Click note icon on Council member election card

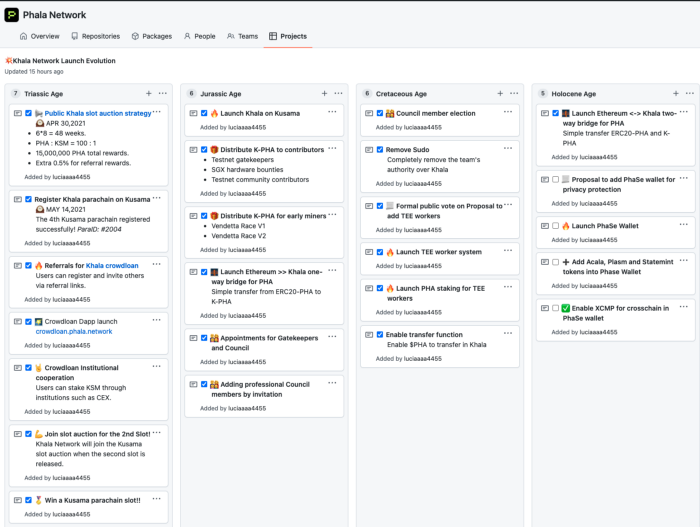pyautogui.click(x=369, y=113)
